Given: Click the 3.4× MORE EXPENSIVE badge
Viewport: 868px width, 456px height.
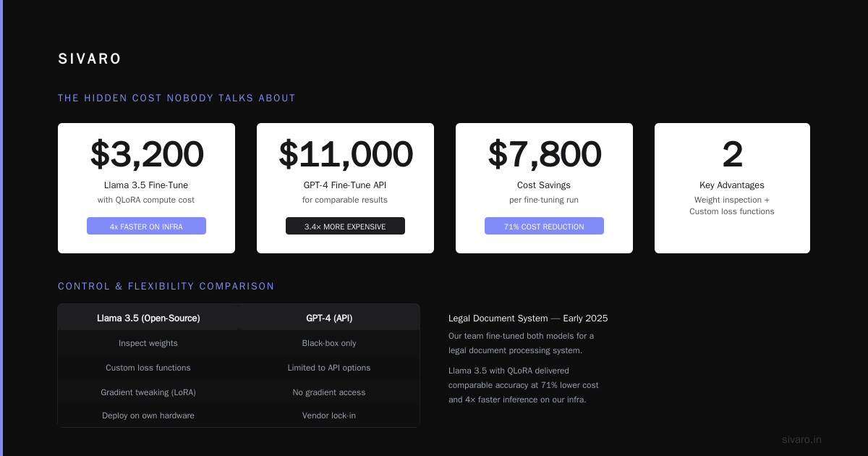Looking at the screenshot, I should (x=345, y=226).
